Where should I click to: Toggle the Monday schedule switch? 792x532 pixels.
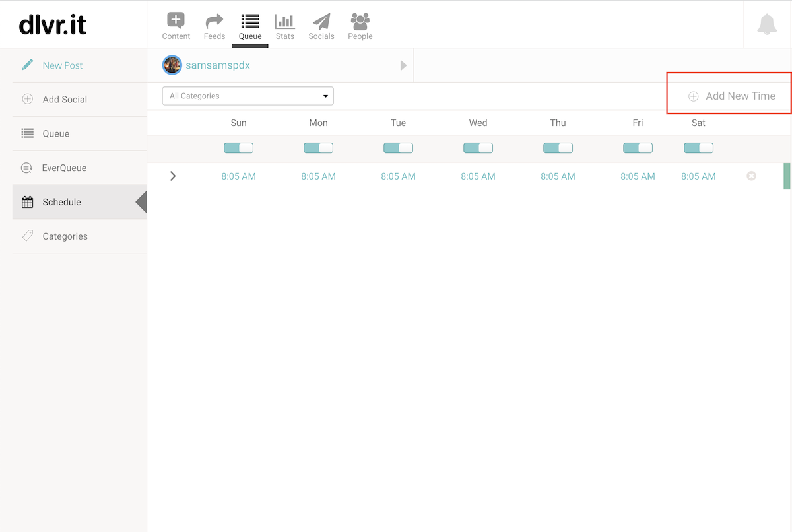click(x=318, y=148)
